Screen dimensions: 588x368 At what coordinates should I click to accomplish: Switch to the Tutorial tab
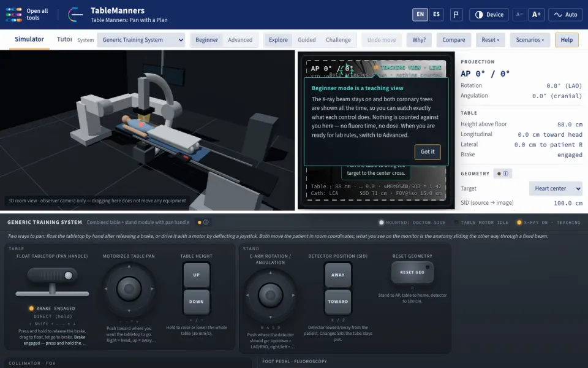(64, 39)
